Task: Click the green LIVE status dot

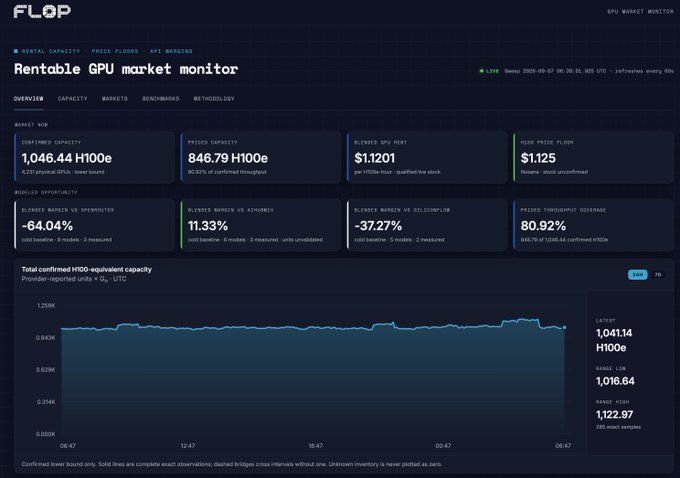Action: point(481,71)
